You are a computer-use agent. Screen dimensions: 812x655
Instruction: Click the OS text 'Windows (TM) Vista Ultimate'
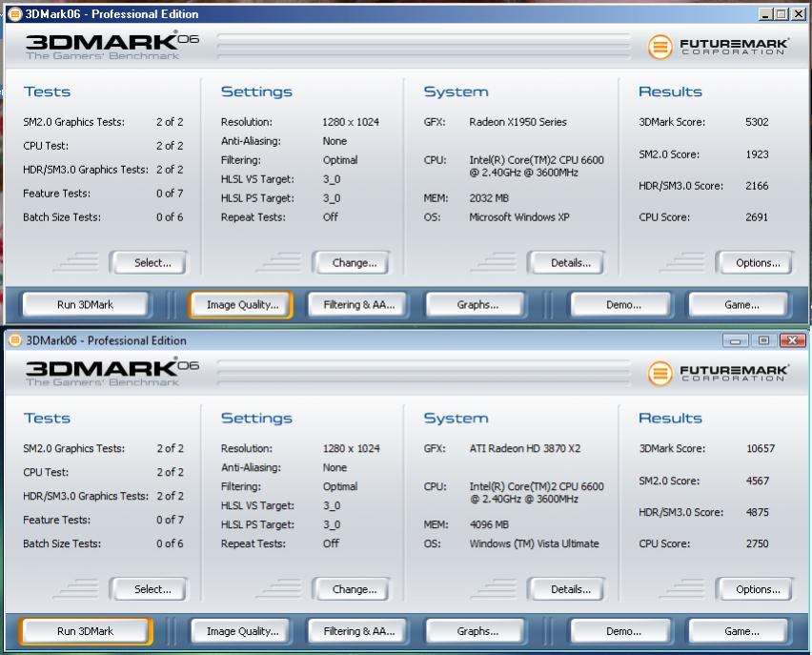pyautogui.click(x=534, y=543)
